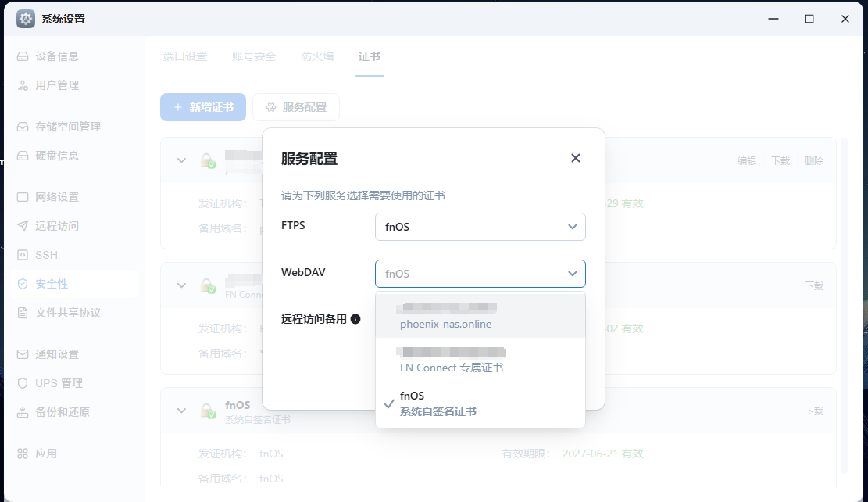
Task: Click the lock icon of the first certificate
Action: coord(208,160)
